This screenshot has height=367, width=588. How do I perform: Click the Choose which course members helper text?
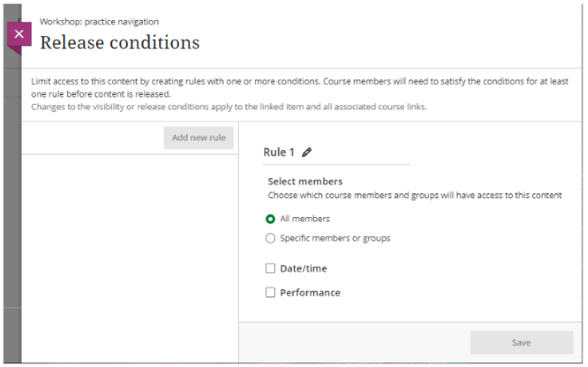[415, 195]
